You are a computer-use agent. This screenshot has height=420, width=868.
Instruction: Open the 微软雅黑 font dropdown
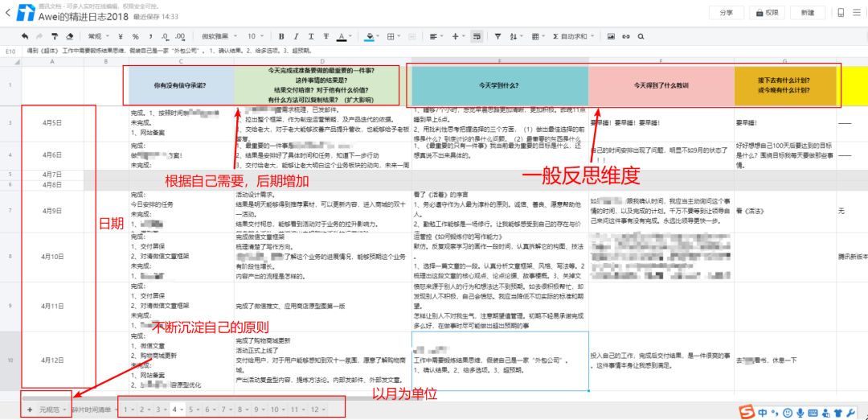pos(219,36)
